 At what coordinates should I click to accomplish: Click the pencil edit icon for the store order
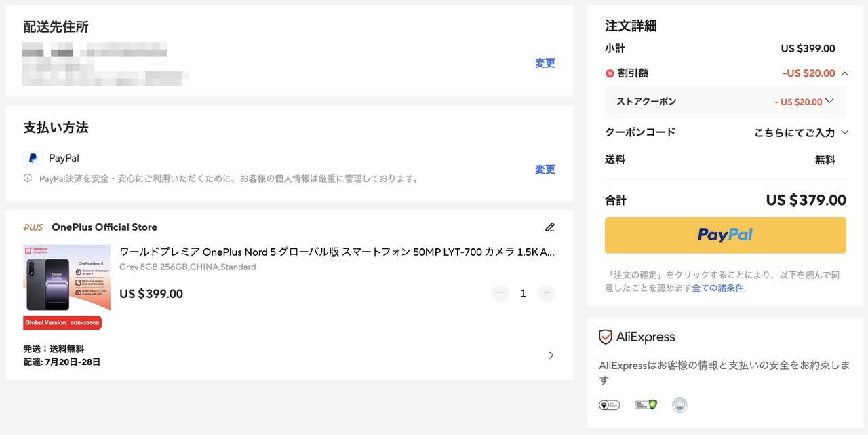pos(550,227)
